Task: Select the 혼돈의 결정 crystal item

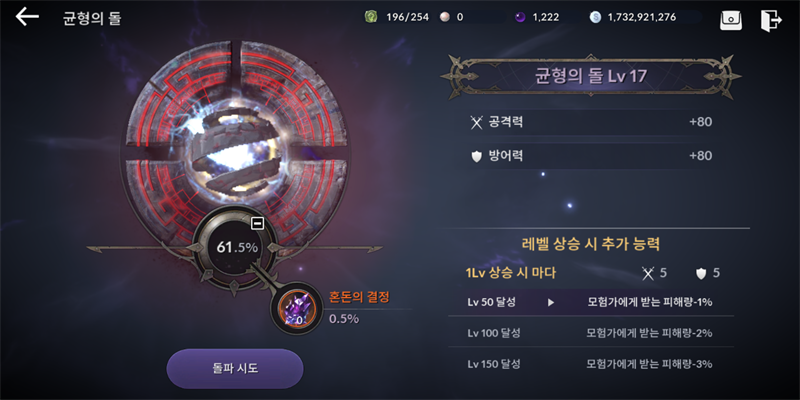Action: 293,308
